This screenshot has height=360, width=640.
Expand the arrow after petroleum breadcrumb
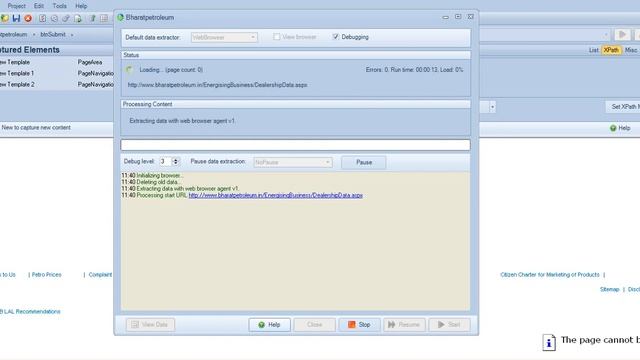pos(34,35)
